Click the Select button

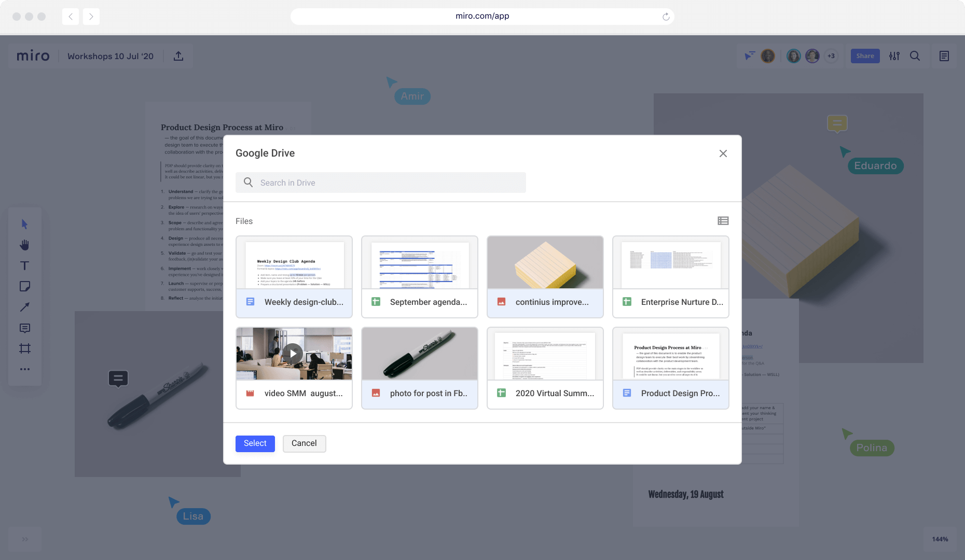coord(255,443)
